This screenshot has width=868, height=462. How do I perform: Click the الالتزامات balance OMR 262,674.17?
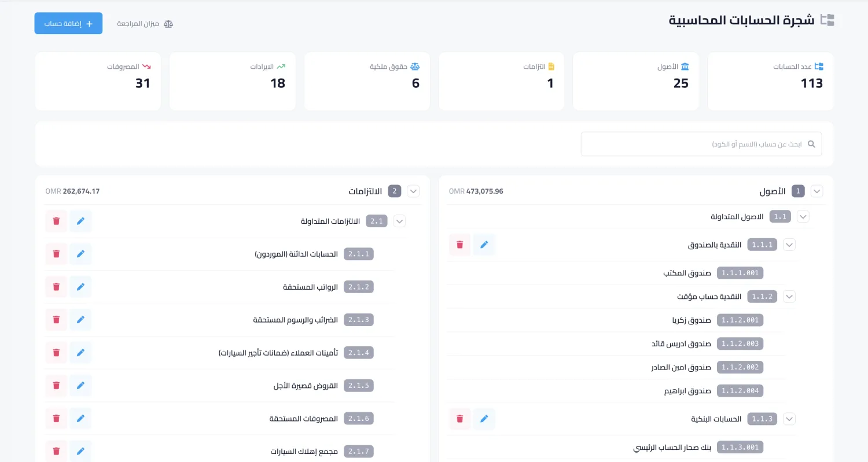click(72, 191)
